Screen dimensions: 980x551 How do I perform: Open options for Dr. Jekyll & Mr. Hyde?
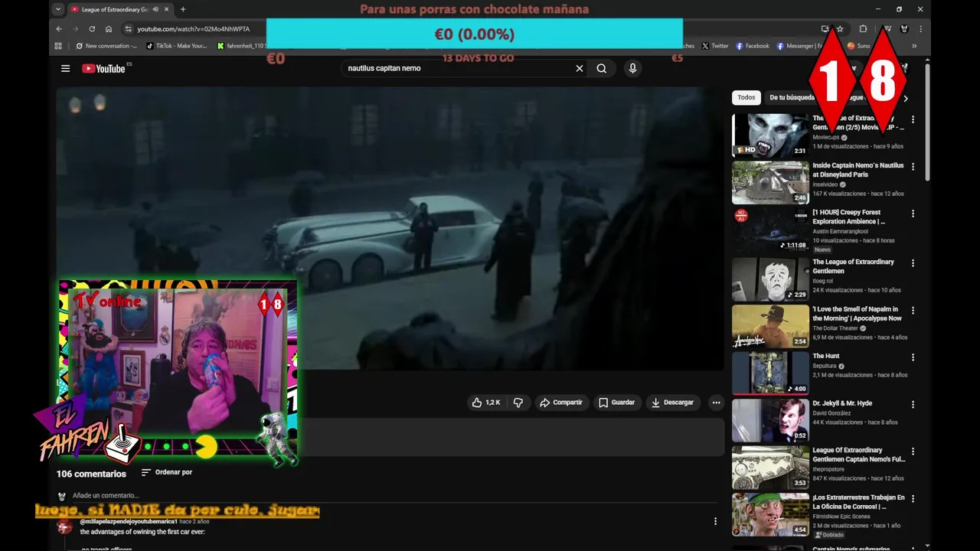point(913,404)
